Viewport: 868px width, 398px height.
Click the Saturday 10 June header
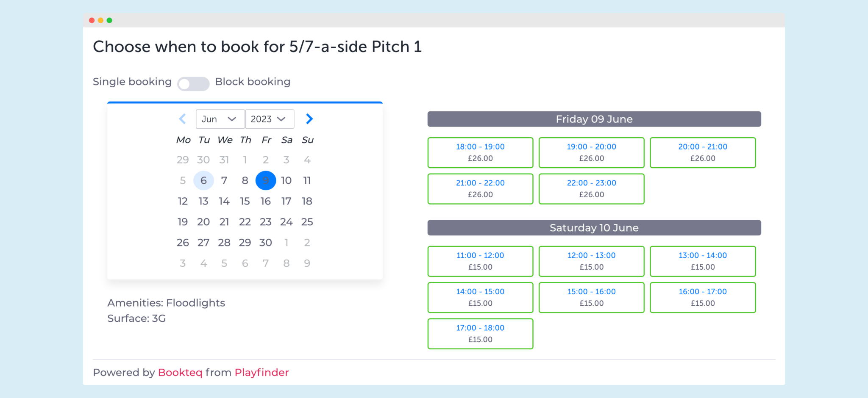click(594, 227)
